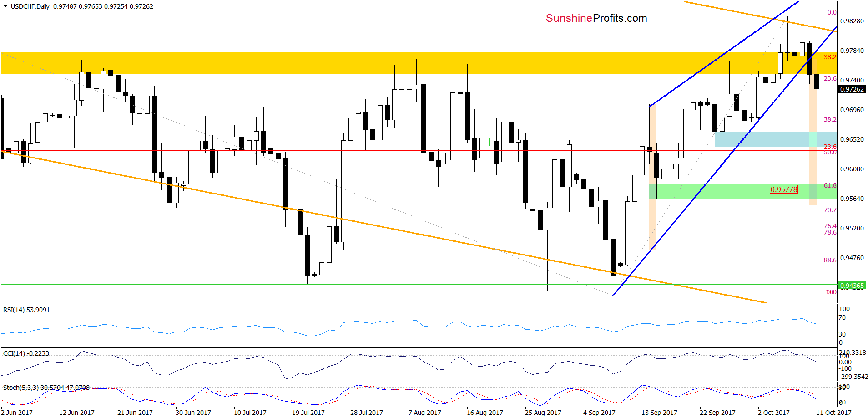
Task: Select the current price tag 0.97262
Action: (852, 89)
